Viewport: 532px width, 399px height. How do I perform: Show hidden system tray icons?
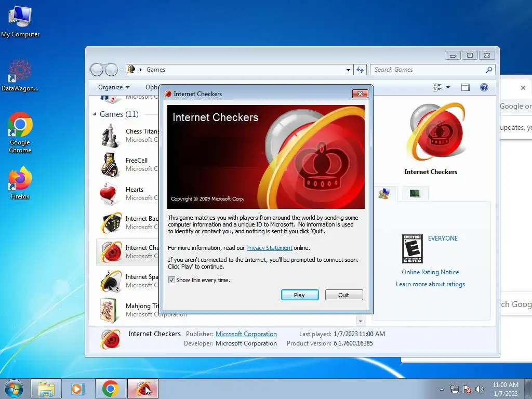[x=442, y=389]
